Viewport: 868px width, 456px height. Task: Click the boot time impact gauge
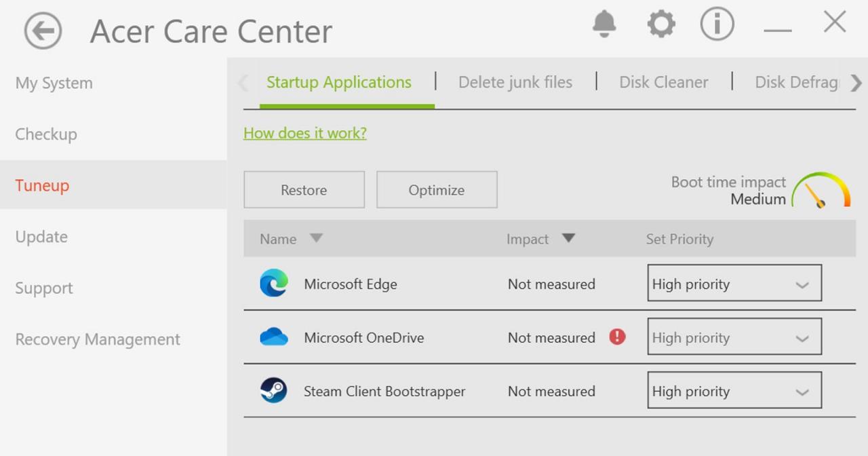click(x=821, y=190)
